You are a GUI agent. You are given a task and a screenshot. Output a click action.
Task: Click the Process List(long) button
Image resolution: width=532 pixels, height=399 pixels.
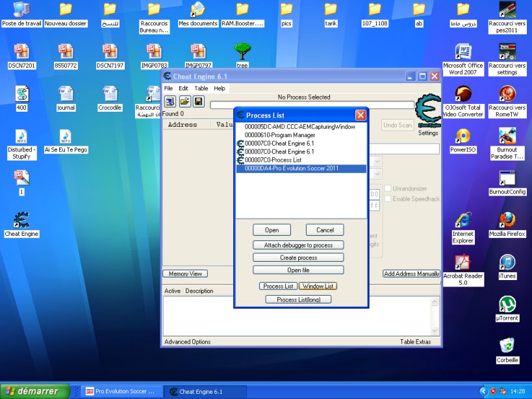coord(298,300)
